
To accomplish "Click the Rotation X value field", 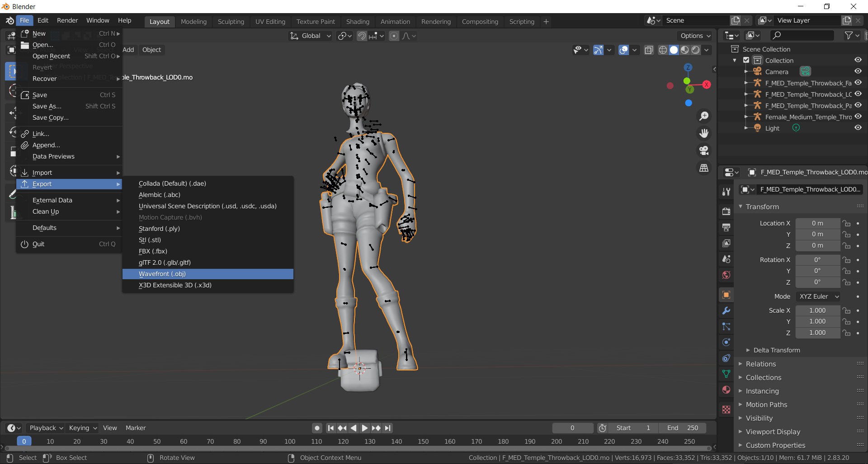I will coord(817,260).
